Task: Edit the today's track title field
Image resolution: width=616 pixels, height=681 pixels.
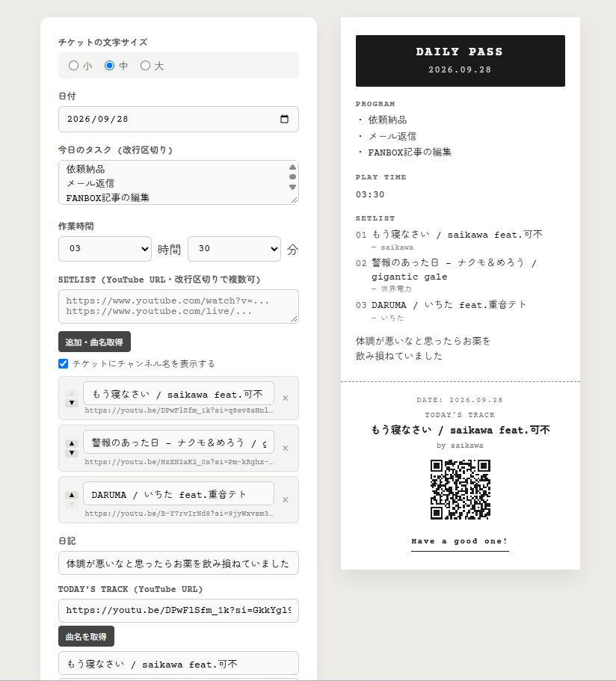Action: click(179, 663)
